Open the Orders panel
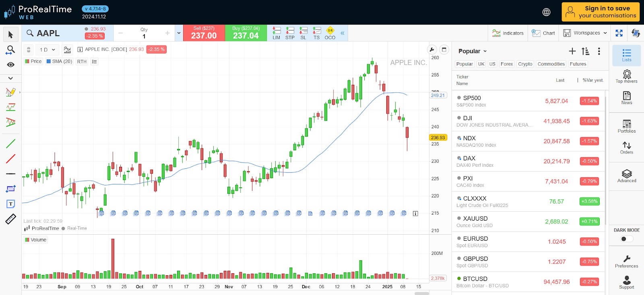644x295 pixels. pos(627,147)
